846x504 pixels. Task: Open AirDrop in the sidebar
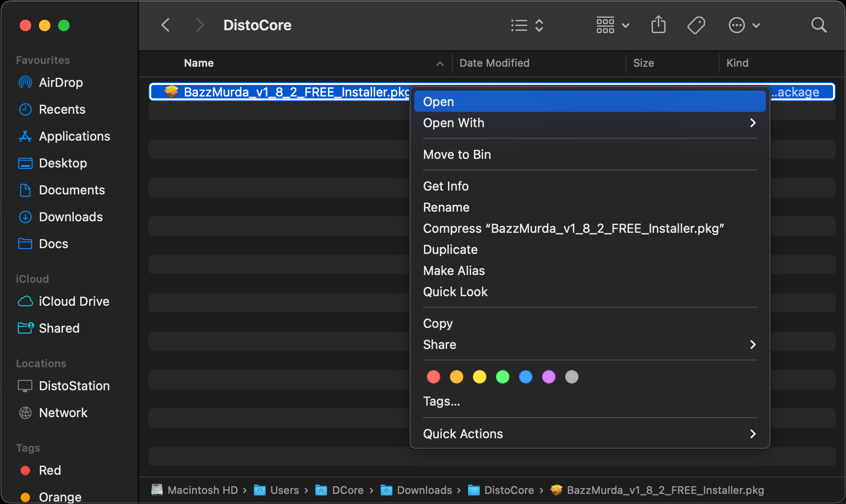click(50, 83)
